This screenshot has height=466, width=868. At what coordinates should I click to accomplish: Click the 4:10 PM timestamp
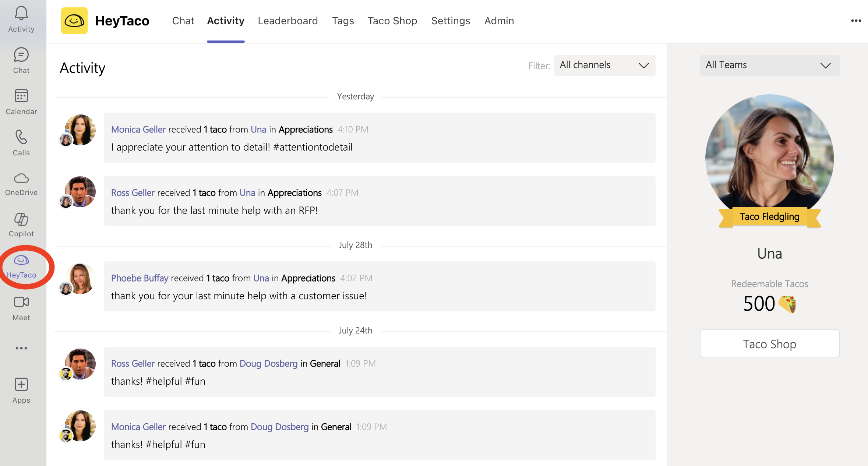click(x=353, y=130)
